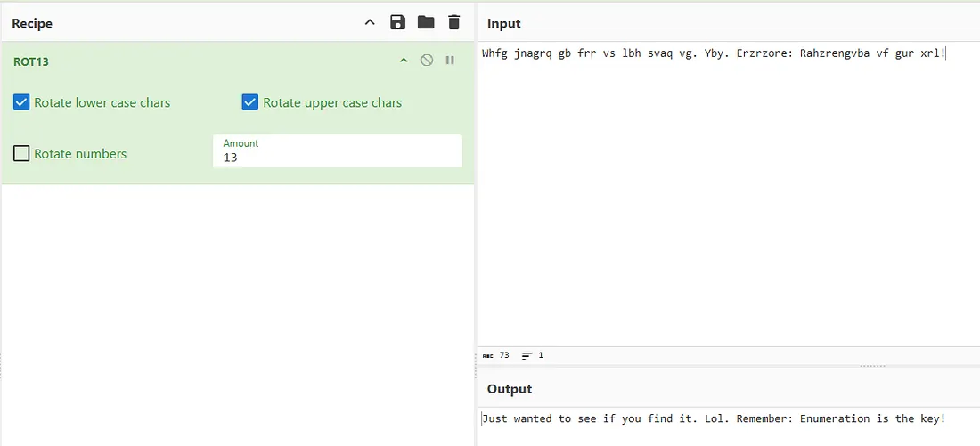Click the Output panel title
This screenshot has height=446, width=980.
click(510, 389)
